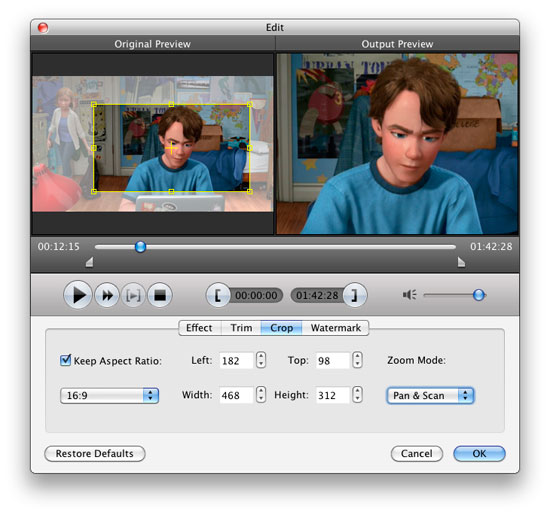The width and height of the screenshot is (550, 515).
Task: Click the left trim marker triangle
Action: pos(90,262)
